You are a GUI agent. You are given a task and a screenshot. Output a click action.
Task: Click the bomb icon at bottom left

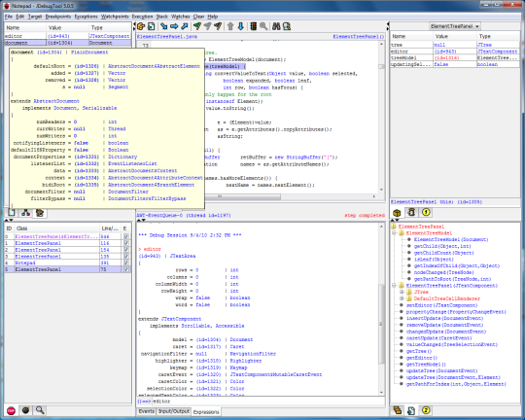click(25, 410)
